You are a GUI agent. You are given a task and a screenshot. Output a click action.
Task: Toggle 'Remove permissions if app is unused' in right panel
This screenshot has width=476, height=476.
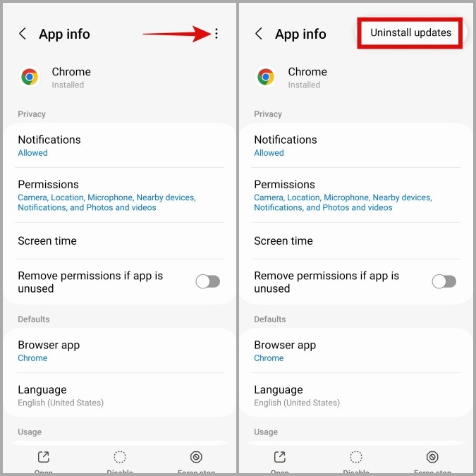[444, 281]
